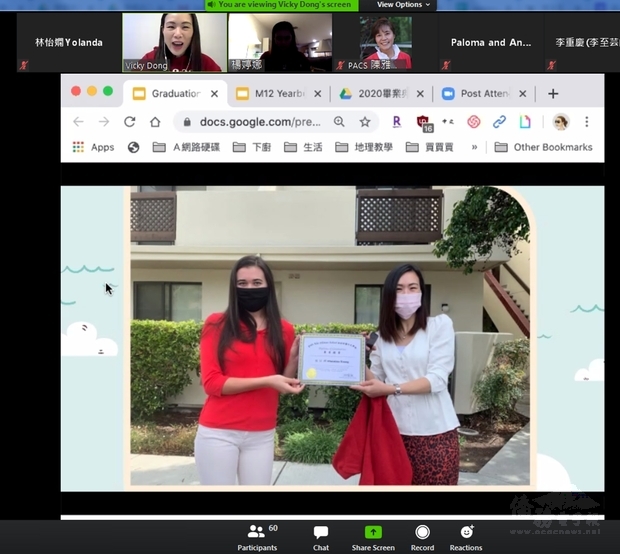Open the Zoom Chat panel
The width and height of the screenshot is (620, 554).
tap(321, 536)
